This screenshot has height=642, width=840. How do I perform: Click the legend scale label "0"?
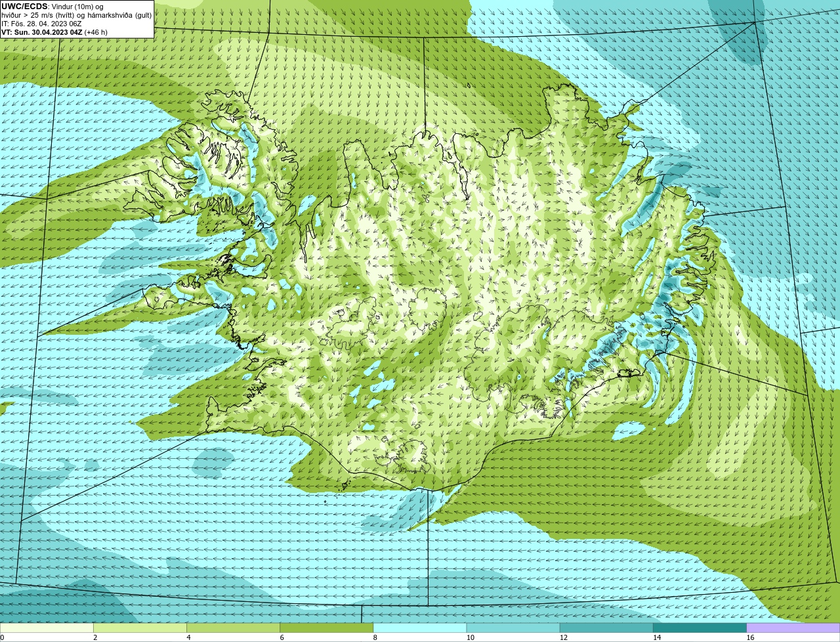point(2,637)
